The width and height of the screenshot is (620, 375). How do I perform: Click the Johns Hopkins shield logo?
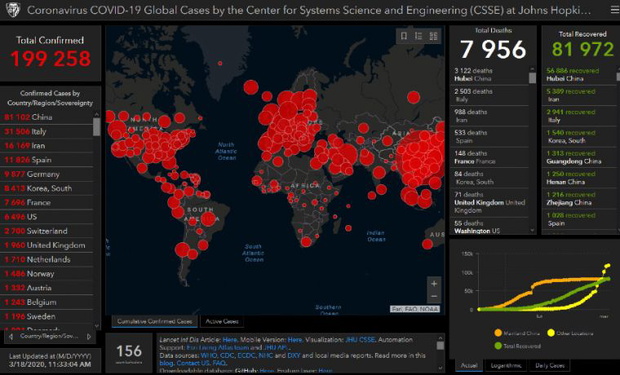[x=13, y=9]
